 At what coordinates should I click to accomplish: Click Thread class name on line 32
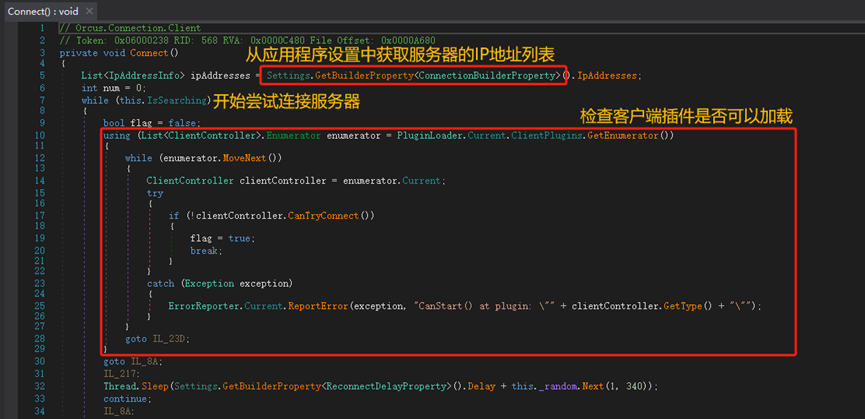[119, 386]
